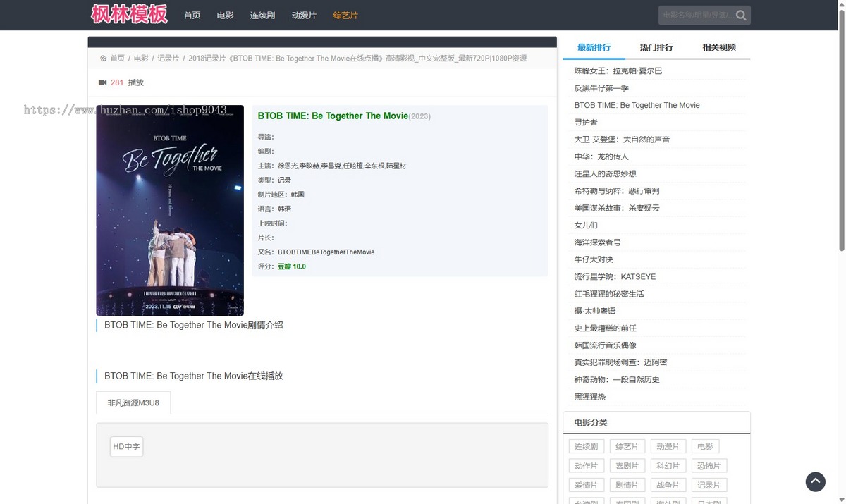Open 女儿们 in ranking list
The height and width of the screenshot is (504, 846).
586,226
